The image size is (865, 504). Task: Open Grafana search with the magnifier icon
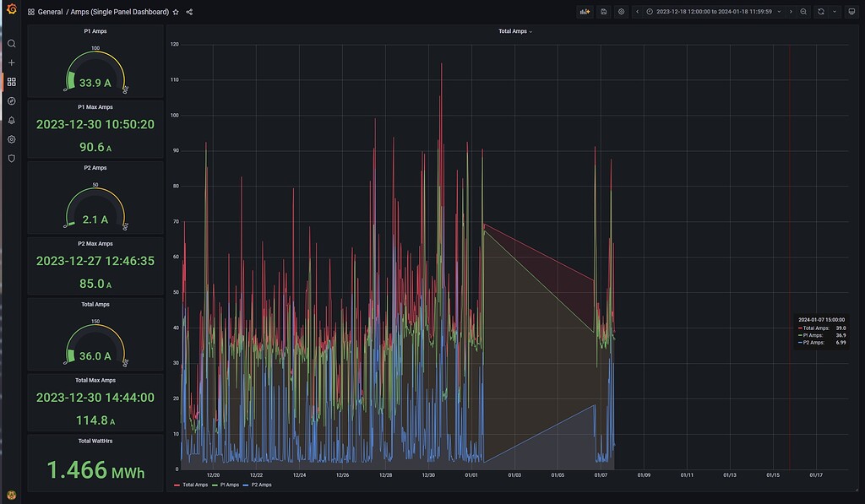(11, 43)
